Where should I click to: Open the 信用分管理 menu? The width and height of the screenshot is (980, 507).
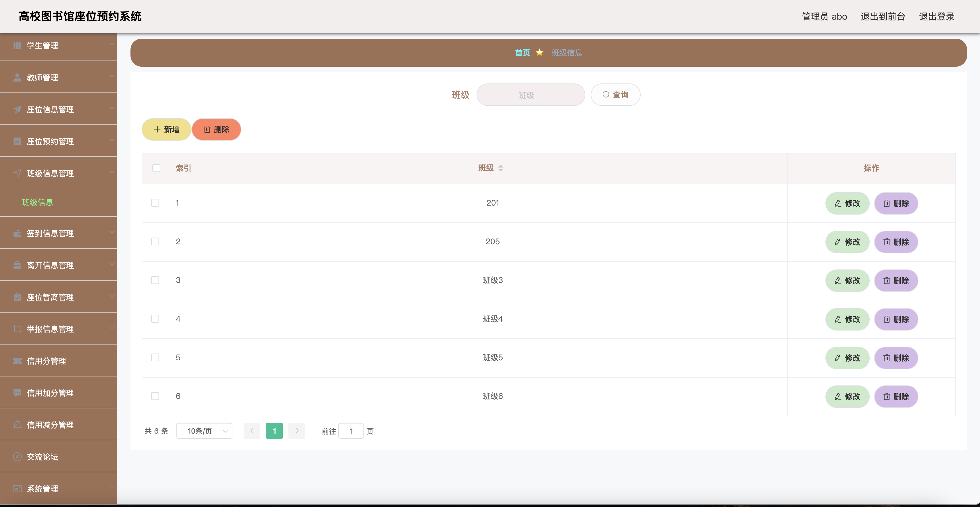[59, 361]
